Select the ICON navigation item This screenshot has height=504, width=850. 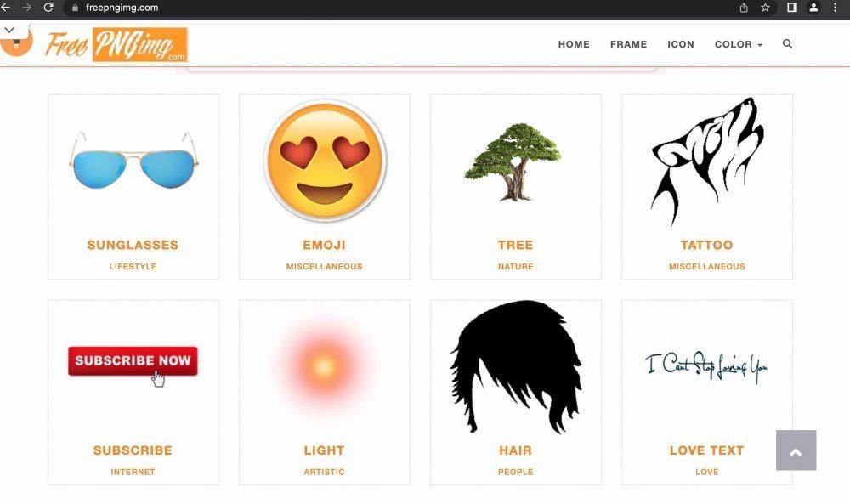pyautogui.click(x=680, y=44)
